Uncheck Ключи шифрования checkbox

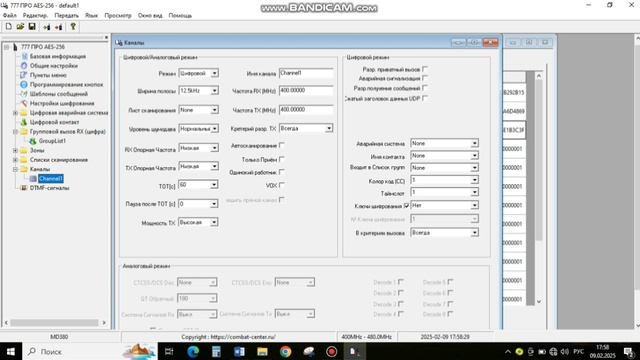coord(406,206)
